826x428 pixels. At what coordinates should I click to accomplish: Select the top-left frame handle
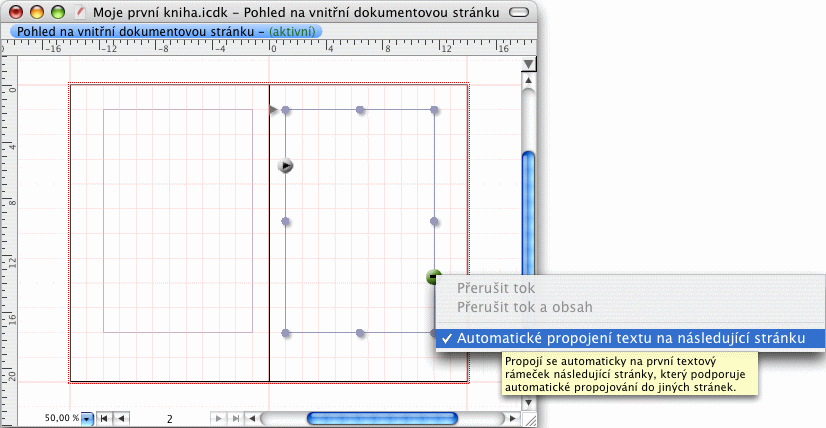point(286,110)
